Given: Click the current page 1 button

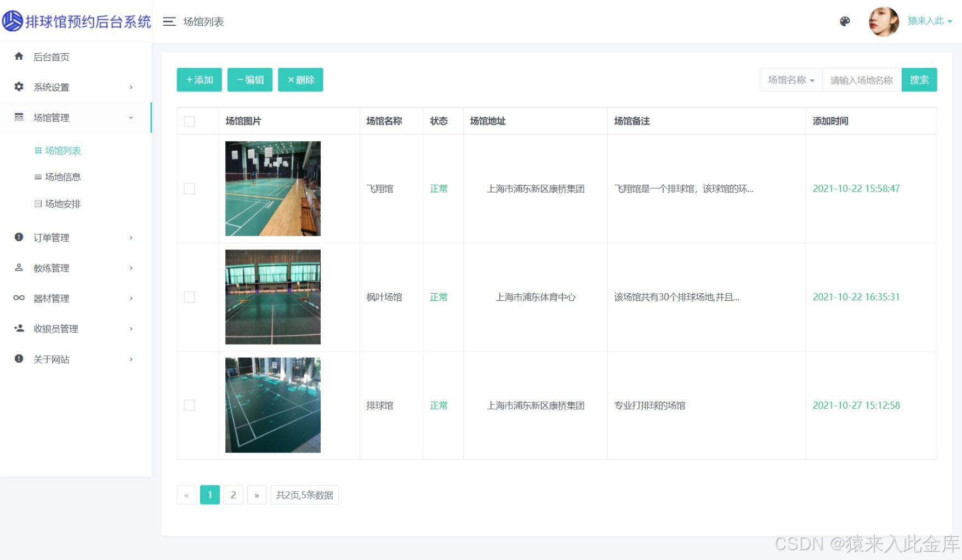Looking at the screenshot, I should (x=210, y=495).
